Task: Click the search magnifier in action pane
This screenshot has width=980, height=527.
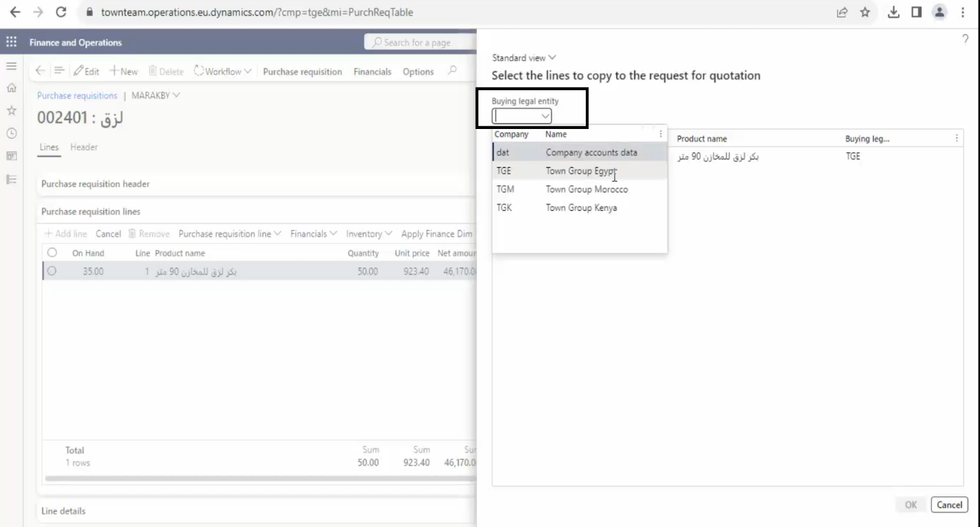Action: click(x=452, y=71)
